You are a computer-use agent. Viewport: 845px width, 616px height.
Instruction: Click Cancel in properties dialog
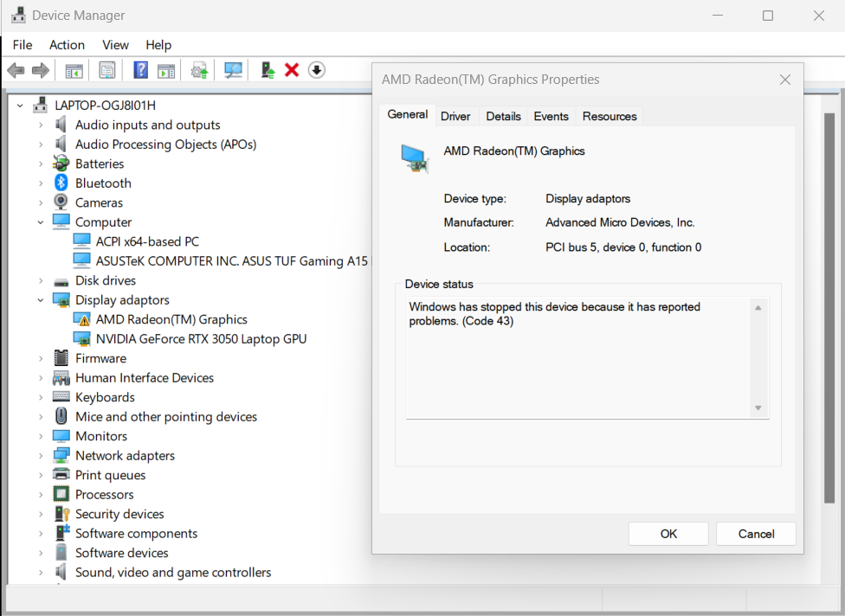point(756,534)
